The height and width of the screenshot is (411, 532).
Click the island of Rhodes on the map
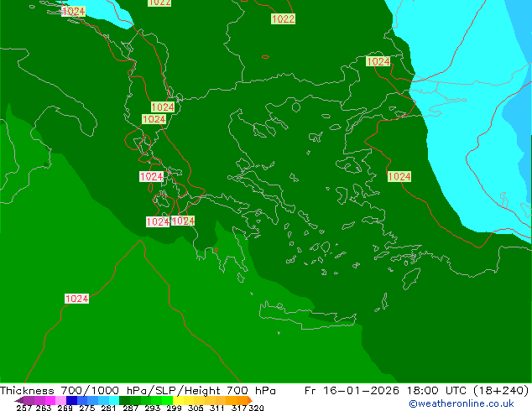point(411,278)
